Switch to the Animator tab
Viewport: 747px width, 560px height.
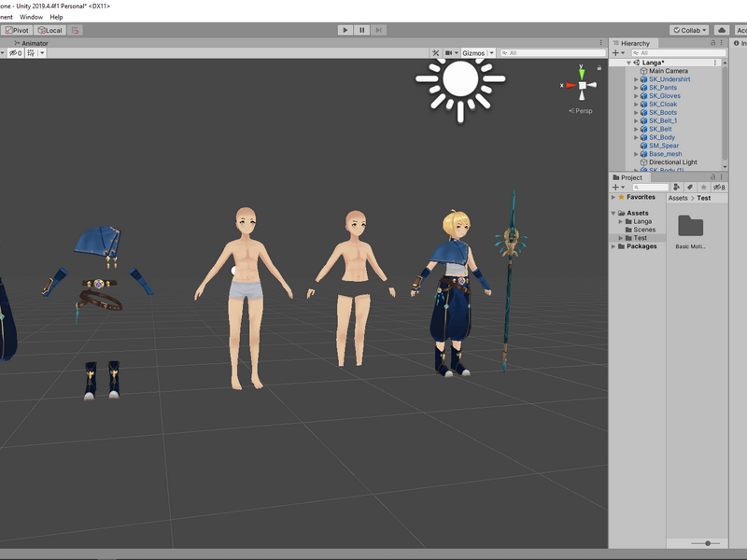pos(31,43)
